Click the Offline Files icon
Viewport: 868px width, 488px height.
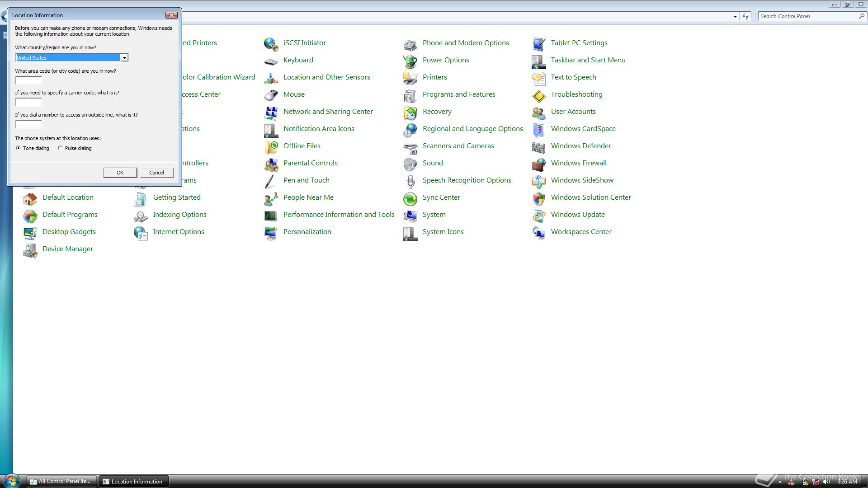[x=271, y=147]
